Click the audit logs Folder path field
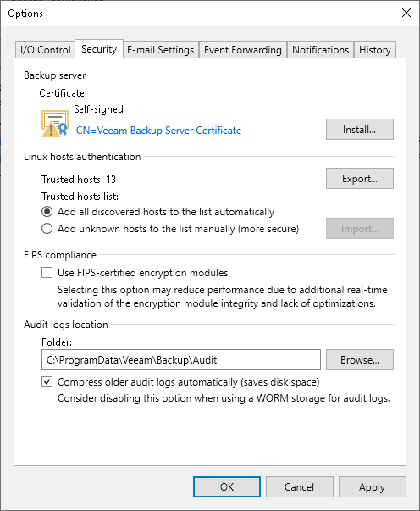 point(181,360)
